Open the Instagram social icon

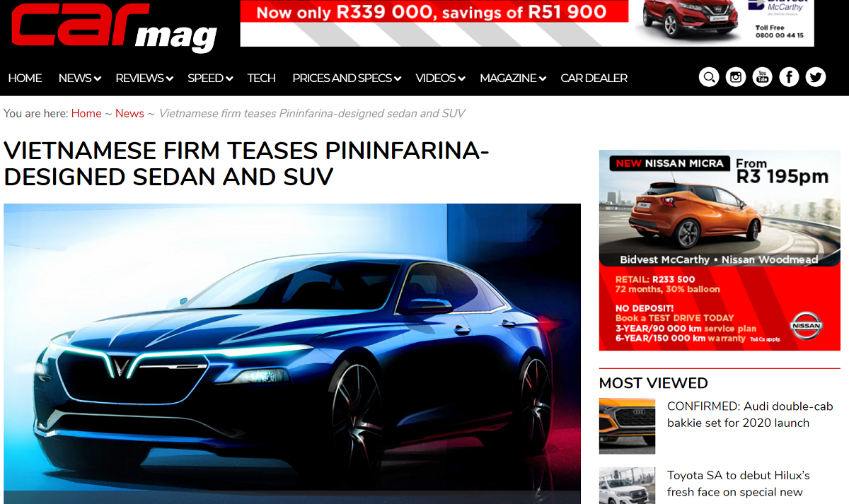coord(736,77)
